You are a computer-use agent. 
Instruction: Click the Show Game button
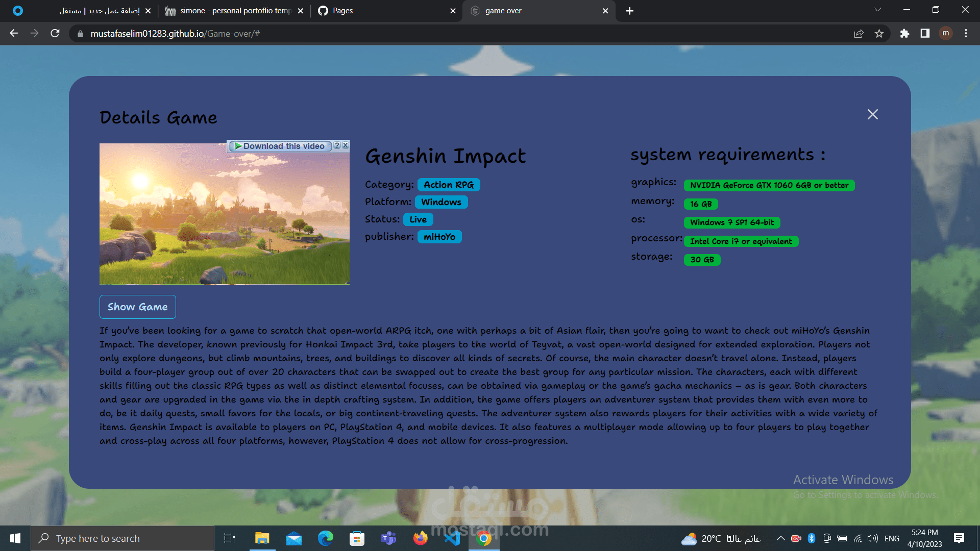coord(137,307)
